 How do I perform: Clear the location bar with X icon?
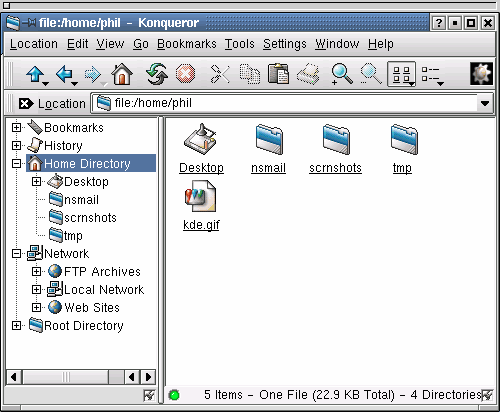[x=26, y=104]
